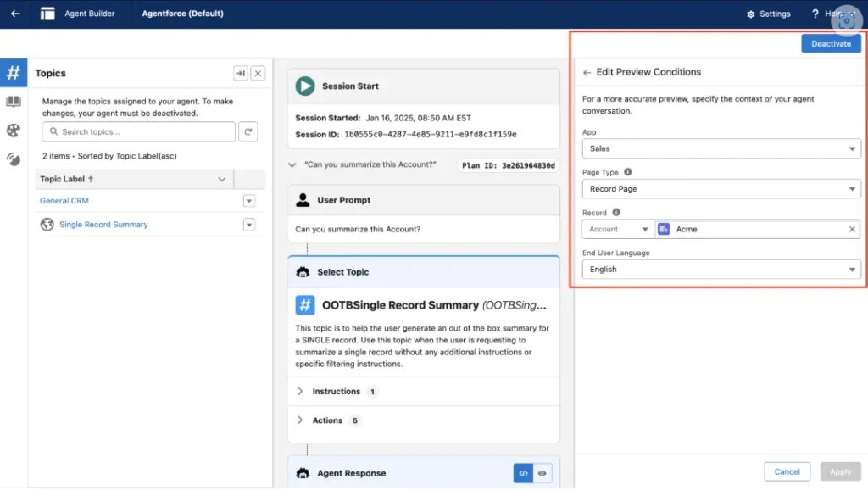
Task: Open the App dropdown showing Sales
Action: click(x=721, y=148)
